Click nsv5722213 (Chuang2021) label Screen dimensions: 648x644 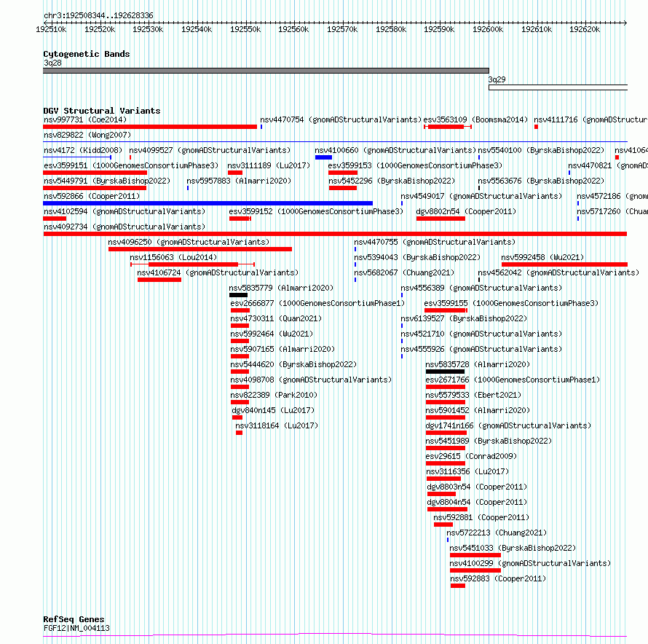(497, 533)
